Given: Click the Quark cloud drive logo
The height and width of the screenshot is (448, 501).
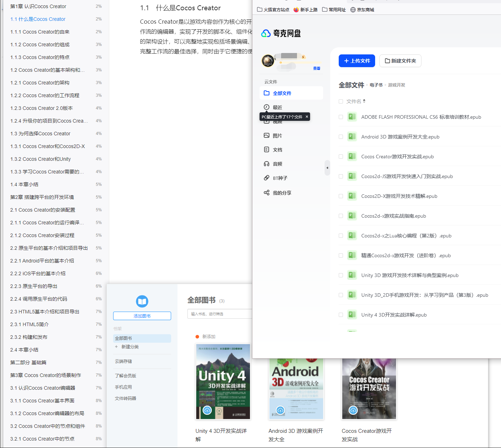Looking at the screenshot, I should coord(281,34).
